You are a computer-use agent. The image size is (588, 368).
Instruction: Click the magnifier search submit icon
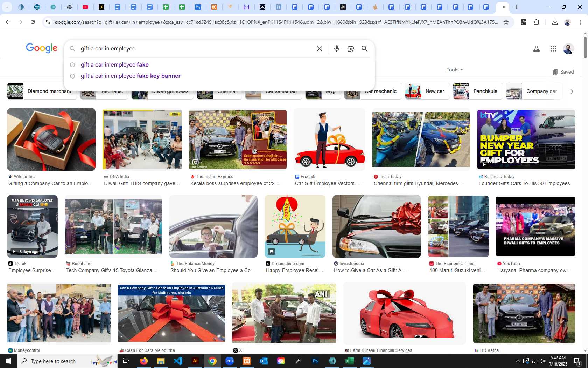(x=364, y=49)
